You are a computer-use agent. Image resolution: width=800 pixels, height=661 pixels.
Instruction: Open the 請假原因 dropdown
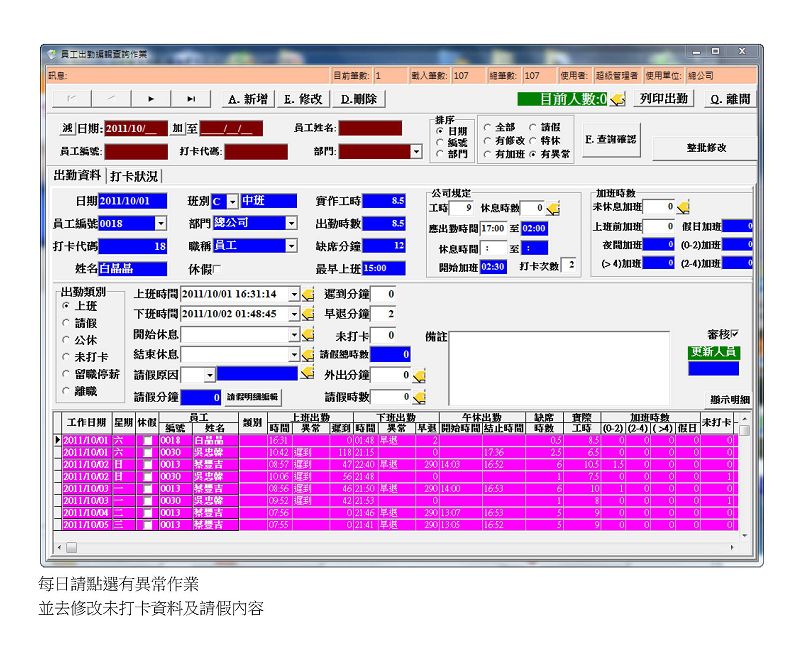click(x=210, y=375)
